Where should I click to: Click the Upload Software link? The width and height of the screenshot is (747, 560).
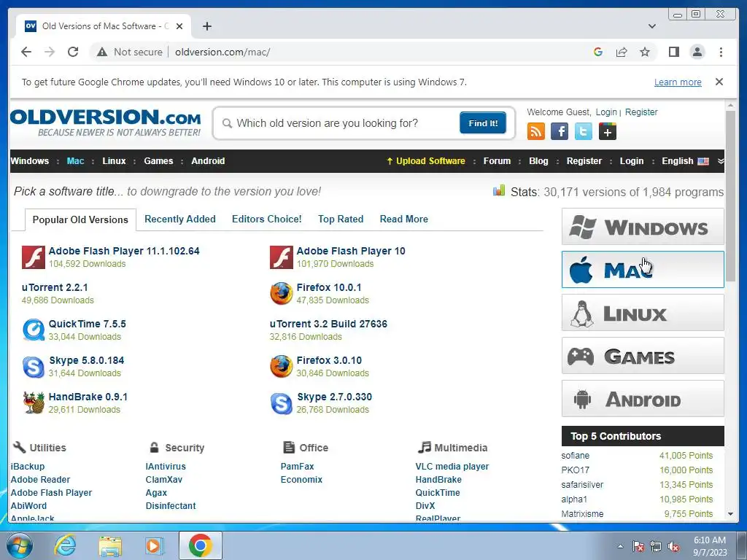[426, 161]
